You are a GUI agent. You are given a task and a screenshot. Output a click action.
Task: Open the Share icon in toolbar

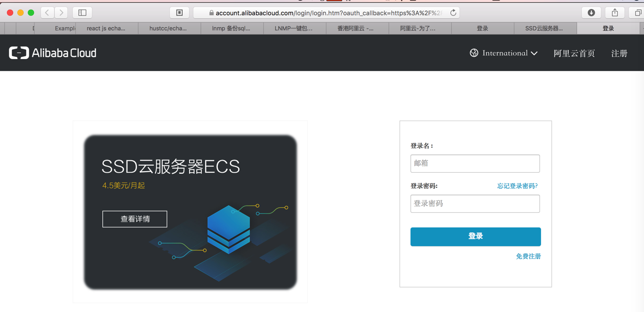click(615, 13)
